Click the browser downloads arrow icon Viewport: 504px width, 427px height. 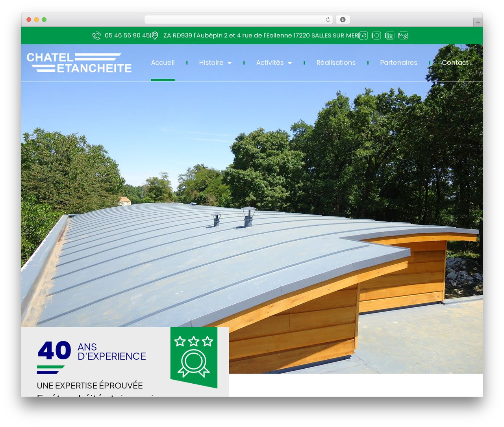point(343,20)
